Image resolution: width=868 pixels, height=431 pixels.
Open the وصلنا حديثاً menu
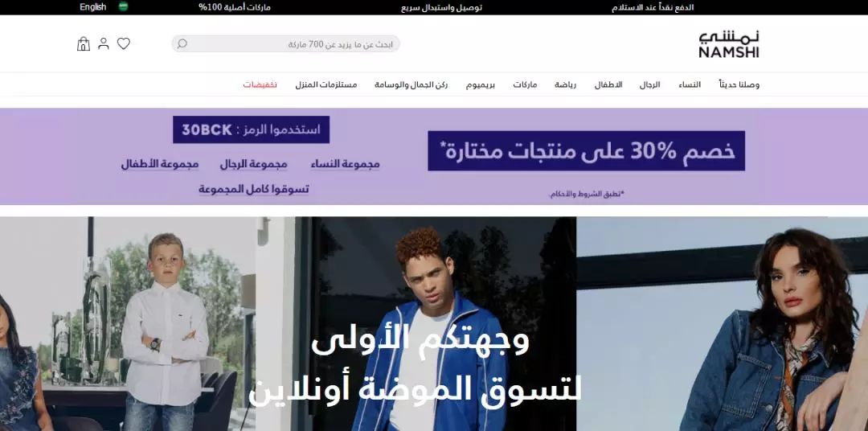(x=739, y=84)
